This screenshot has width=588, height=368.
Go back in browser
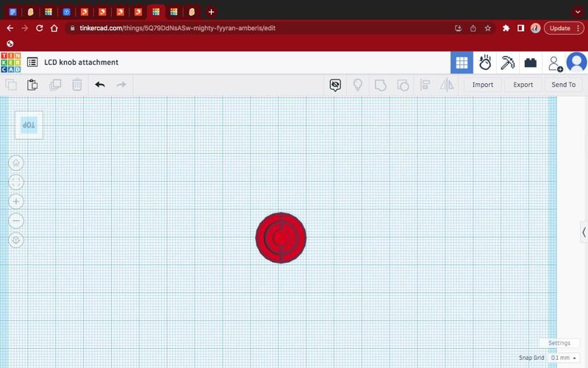tap(10, 28)
